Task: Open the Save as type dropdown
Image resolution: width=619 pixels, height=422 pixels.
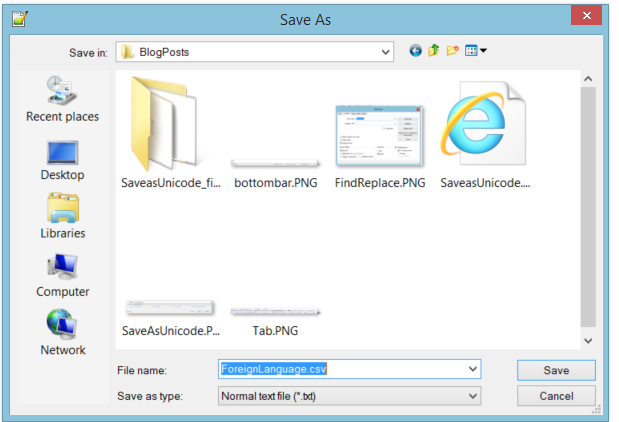Action: [x=473, y=396]
